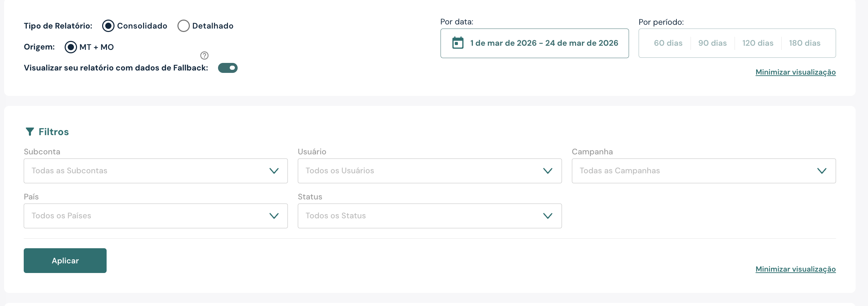Select the 180 dias period option

[804, 43]
